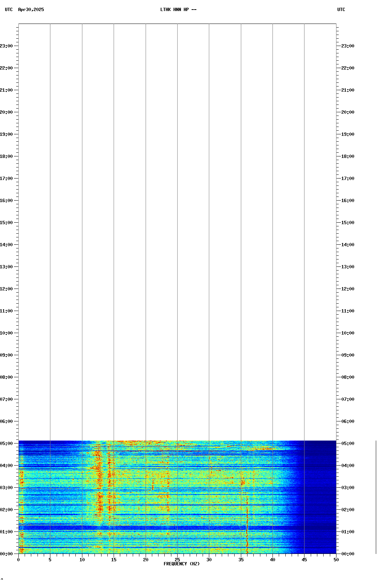This screenshot has height=583, width=392.
Task: Select the 21:00 label on right time axis
Action: coord(348,90)
